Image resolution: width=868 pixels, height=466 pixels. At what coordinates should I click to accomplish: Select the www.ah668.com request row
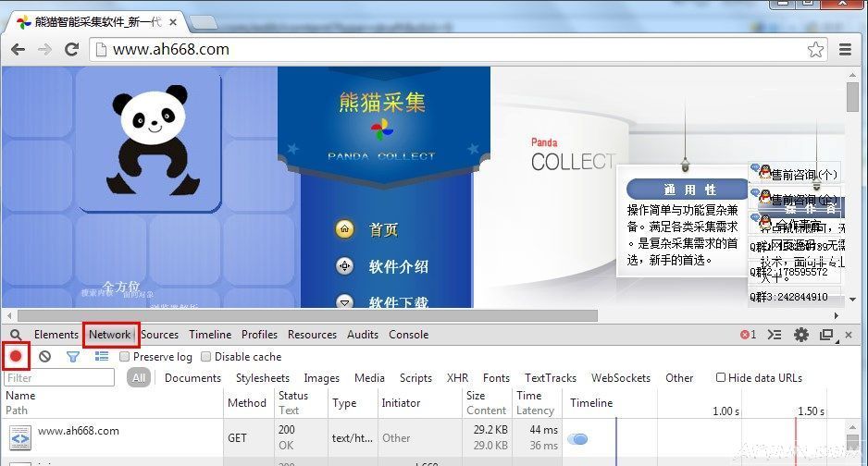(x=424, y=438)
